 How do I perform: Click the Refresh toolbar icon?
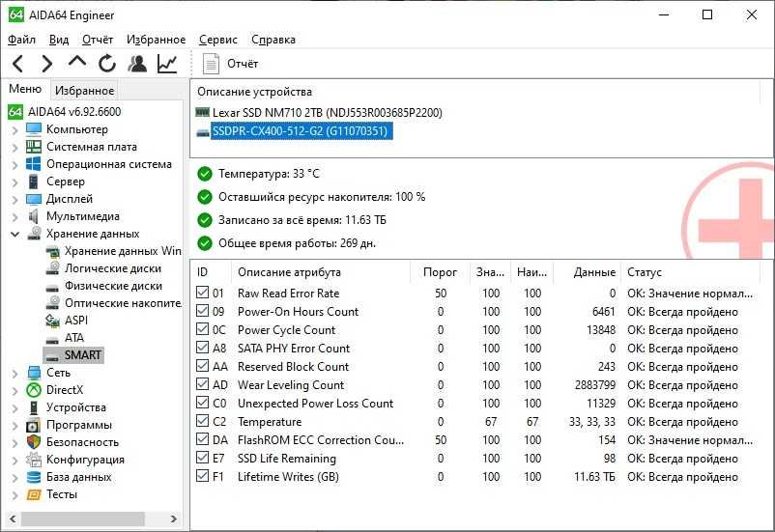106,64
